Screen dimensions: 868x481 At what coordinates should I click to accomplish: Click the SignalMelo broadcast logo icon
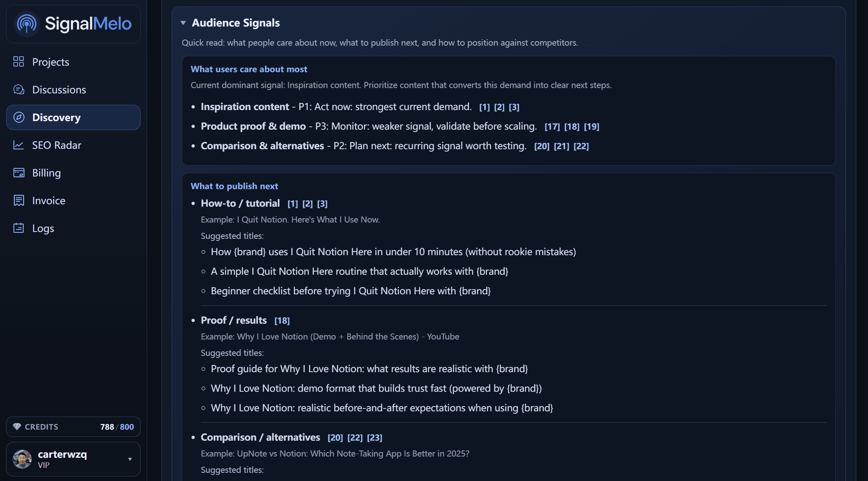[x=26, y=24]
